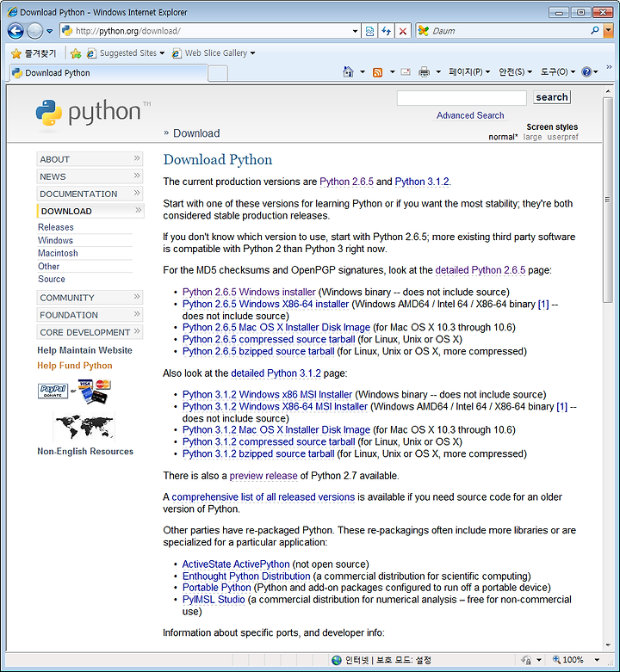Open Home button dropdown arrow
The image size is (620, 672).
[363, 72]
